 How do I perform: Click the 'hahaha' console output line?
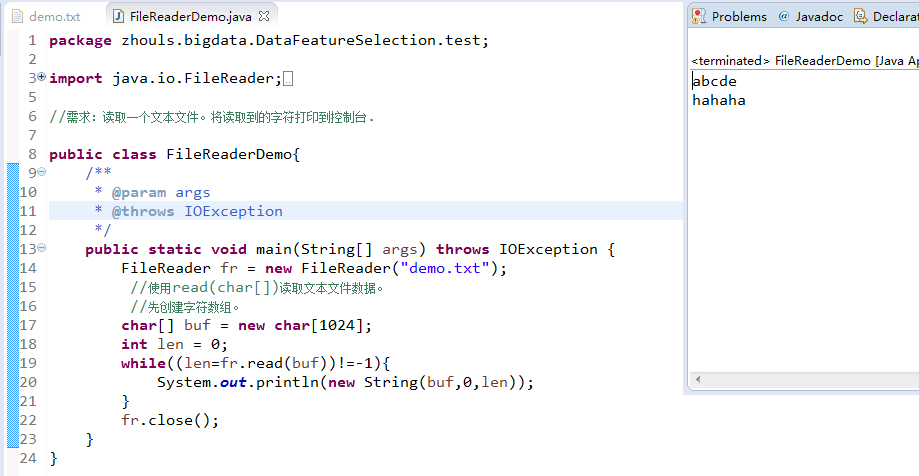pyautogui.click(x=719, y=100)
